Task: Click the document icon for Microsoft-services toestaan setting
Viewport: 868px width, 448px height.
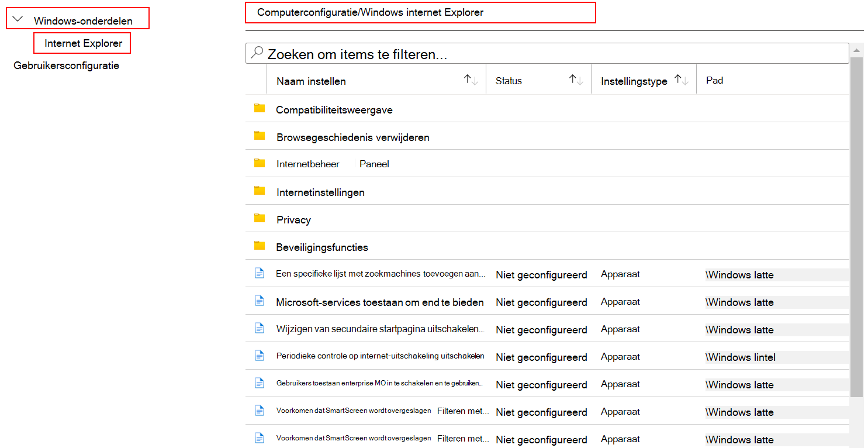Action: (260, 301)
